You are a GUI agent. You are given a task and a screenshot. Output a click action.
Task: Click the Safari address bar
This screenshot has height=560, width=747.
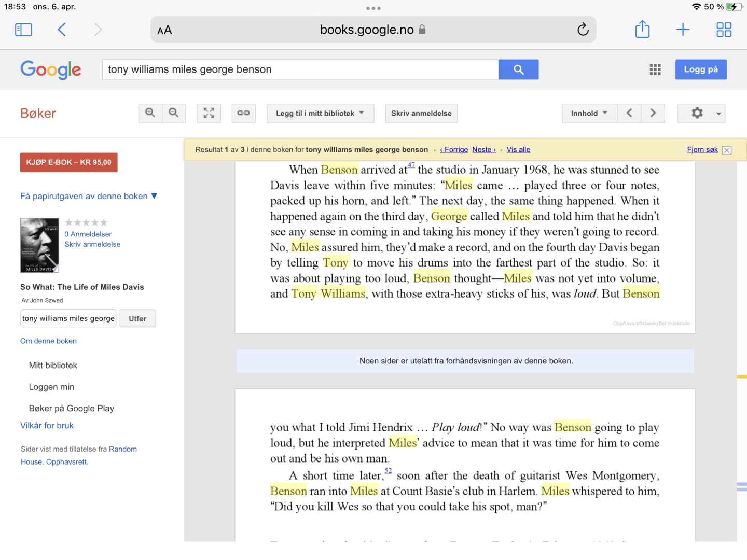point(374,30)
